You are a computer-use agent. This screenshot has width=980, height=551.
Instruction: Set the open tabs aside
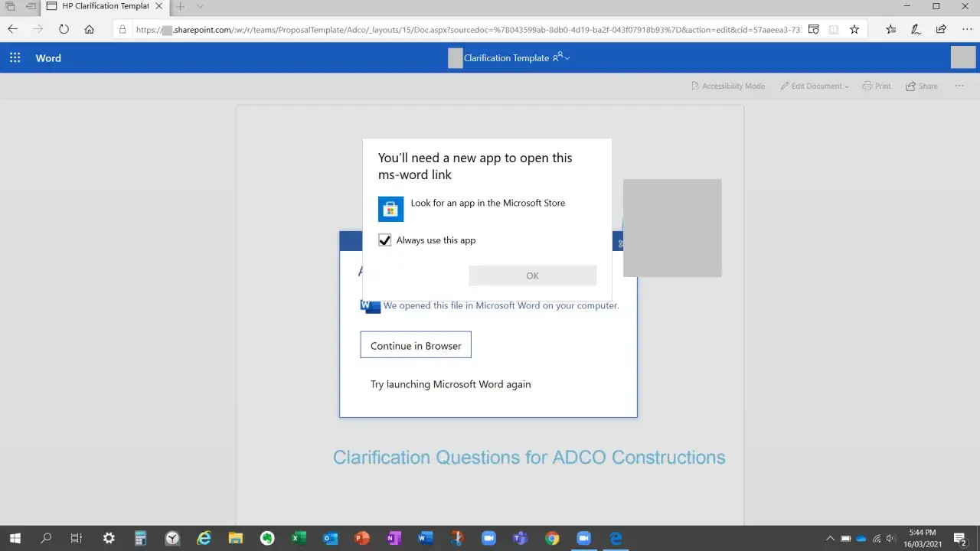pos(31,6)
